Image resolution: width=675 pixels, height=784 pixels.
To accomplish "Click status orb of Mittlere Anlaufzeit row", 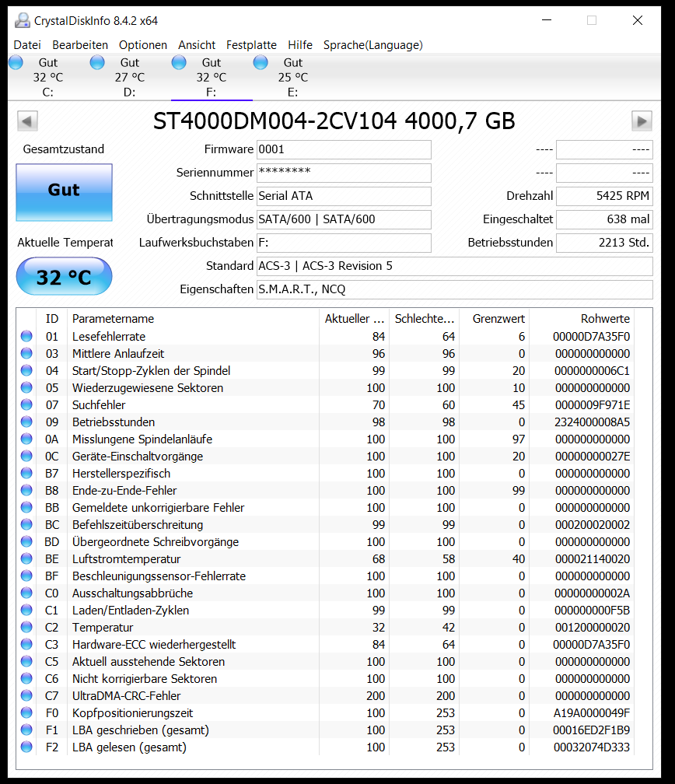I will tap(26, 353).
